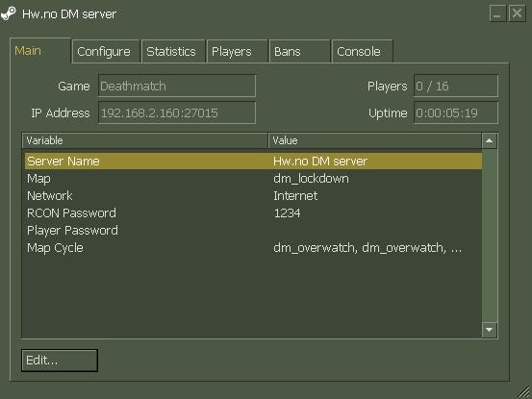Click the Uptime field
Screen dimensions: 532x399
click(x=456, y=112)
